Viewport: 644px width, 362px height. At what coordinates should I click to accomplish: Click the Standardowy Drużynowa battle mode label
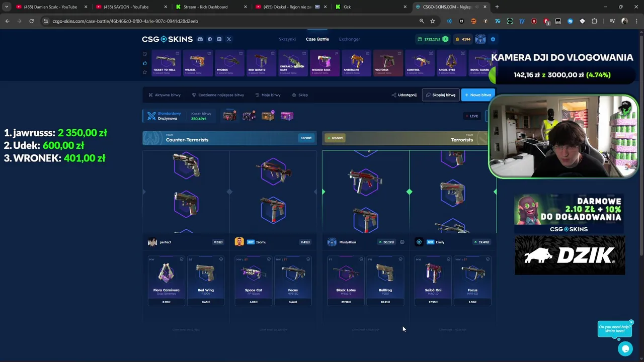click(x=165, y=116)
